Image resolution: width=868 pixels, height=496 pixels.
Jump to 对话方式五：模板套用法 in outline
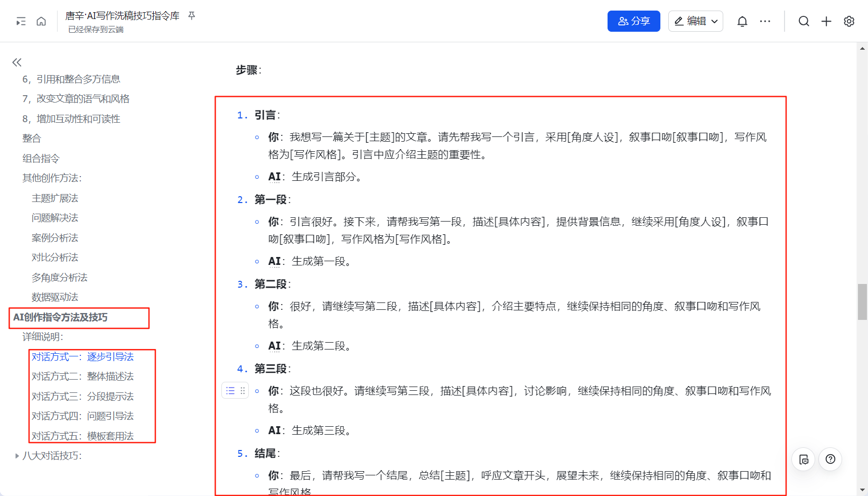83,436
